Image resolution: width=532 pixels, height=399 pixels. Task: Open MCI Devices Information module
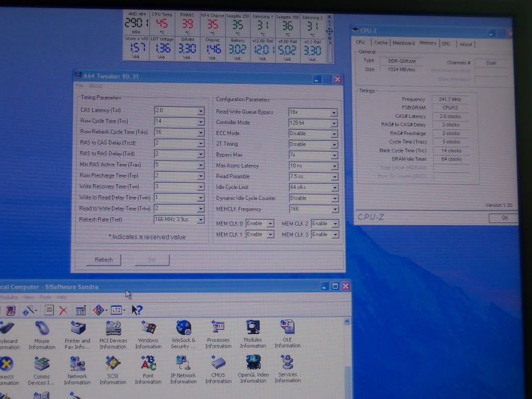[113, 334]
